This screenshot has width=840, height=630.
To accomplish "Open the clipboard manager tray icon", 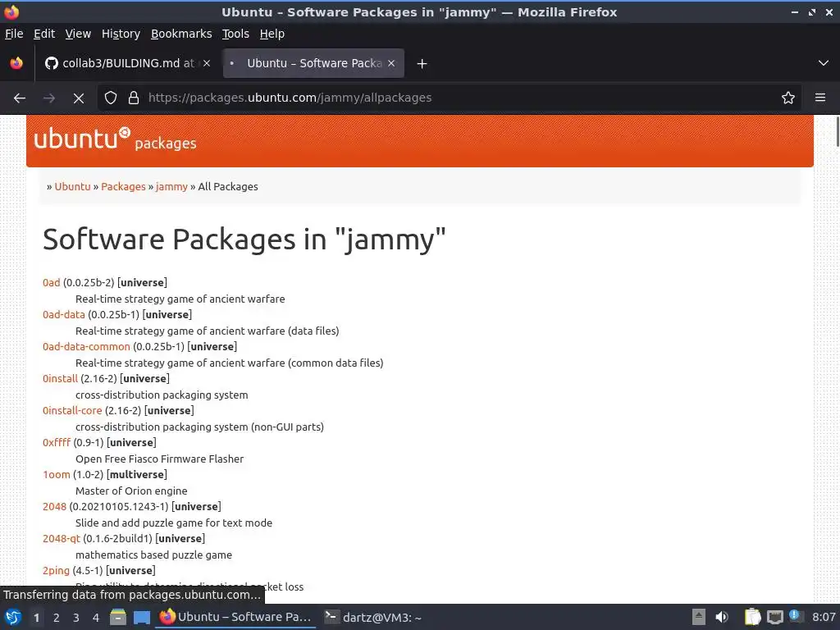I will [x=752, y=617].
